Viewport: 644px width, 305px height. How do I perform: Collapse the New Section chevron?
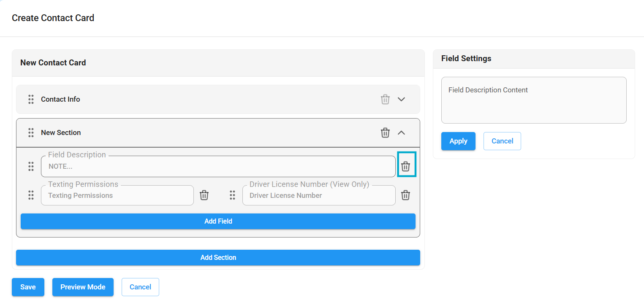pos(402,132)
